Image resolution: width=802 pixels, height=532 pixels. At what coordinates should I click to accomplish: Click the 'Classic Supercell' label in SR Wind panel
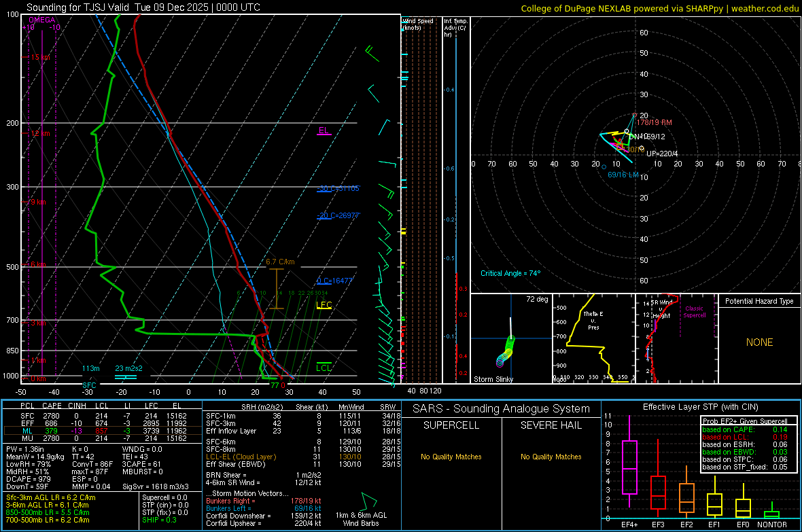pos(694,312)
